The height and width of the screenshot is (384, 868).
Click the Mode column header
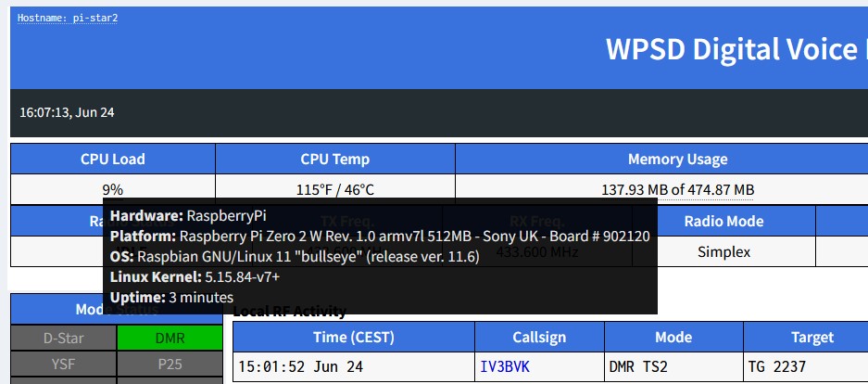click(673, 337)
